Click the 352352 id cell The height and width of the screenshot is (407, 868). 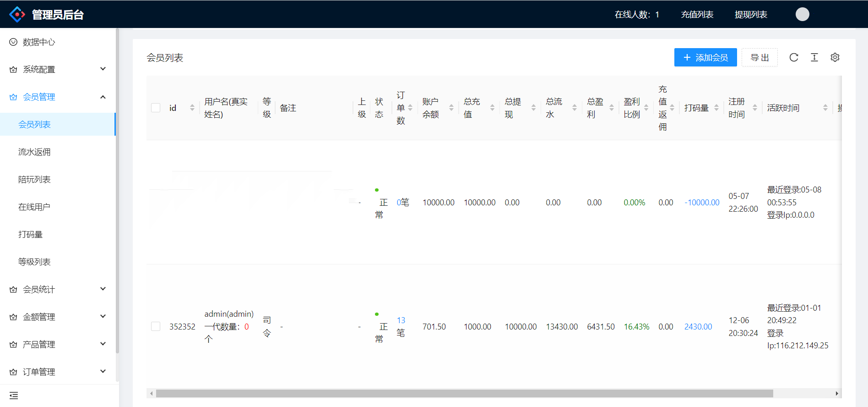point(182,326)
